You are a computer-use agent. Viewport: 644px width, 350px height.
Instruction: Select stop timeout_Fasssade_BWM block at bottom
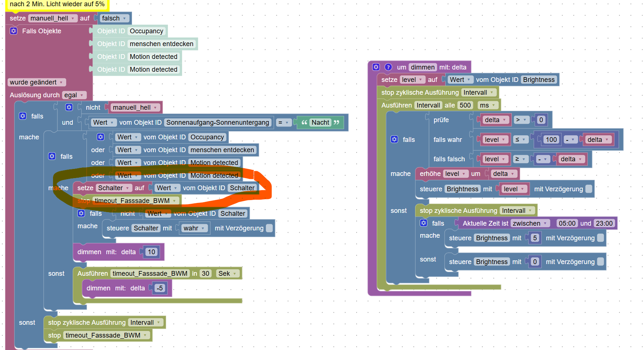(98, 335)
